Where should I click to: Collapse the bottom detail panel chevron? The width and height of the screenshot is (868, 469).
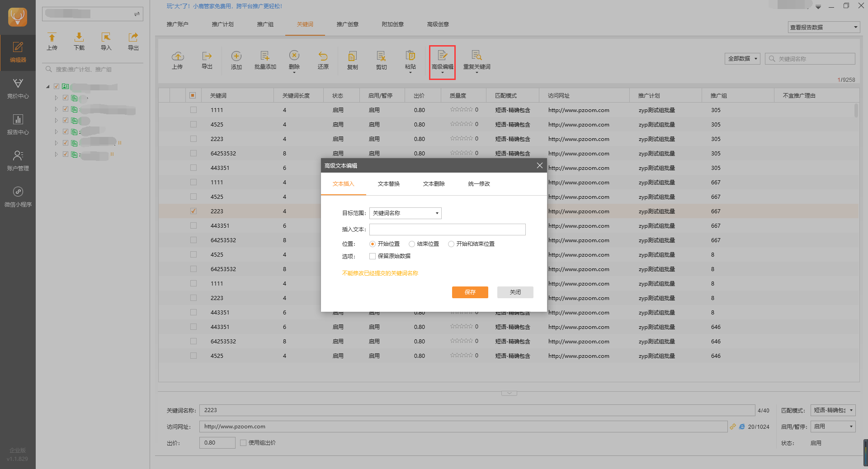[509, 393]
